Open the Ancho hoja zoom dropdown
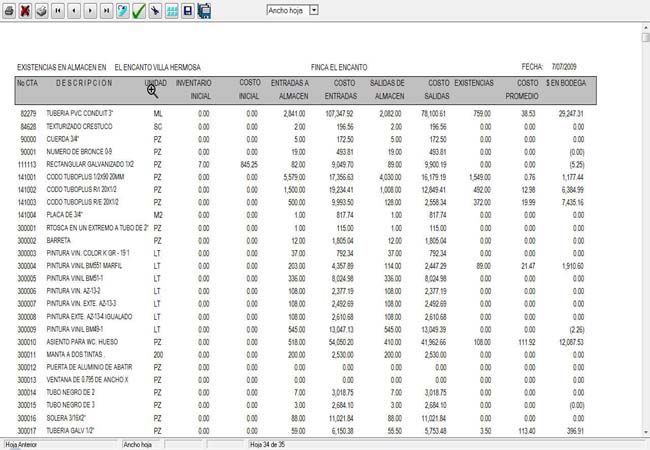This screenshot has width=650, height=450. tap(314, 10)
